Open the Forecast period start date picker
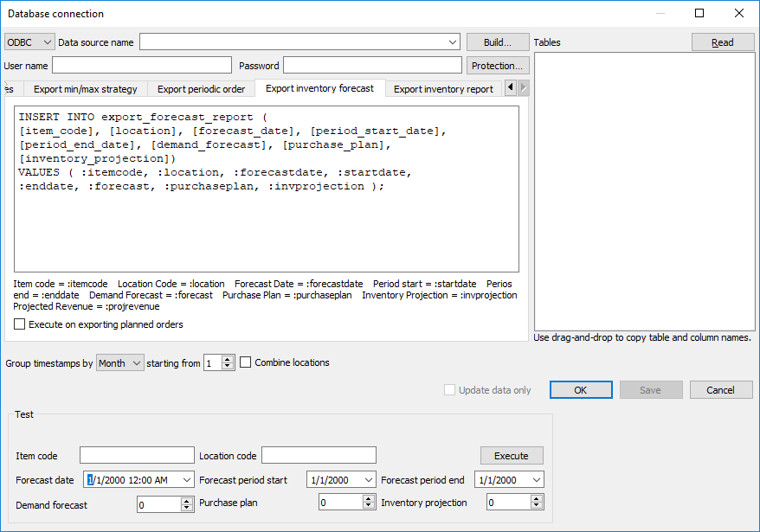 369,480
